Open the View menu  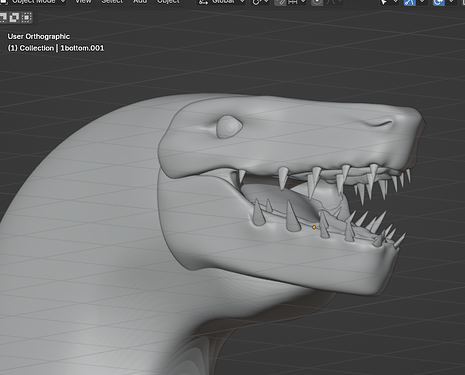tap(83, 2)
